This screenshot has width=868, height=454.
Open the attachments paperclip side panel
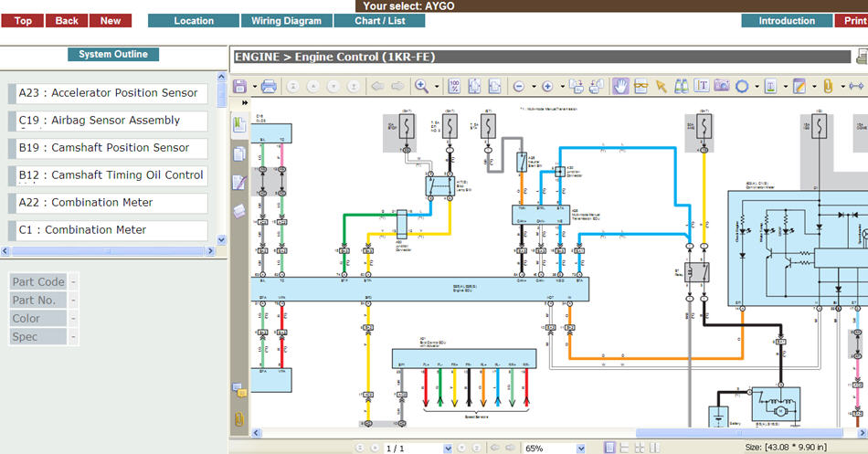coord(239,419)
